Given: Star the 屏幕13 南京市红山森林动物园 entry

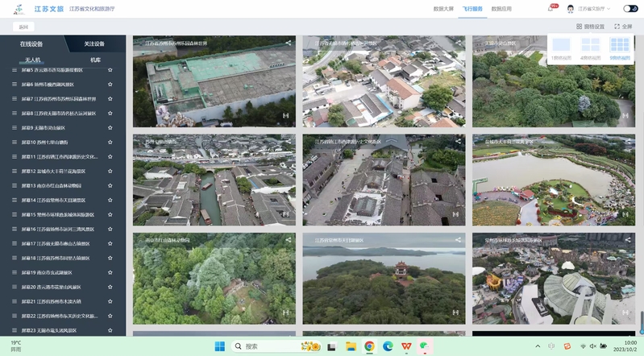Looking at the screenshot, I should pos(110,186).
